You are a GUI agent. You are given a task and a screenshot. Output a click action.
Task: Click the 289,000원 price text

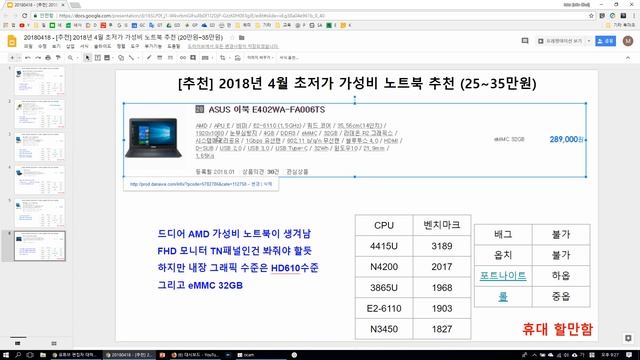pyautogui.click(x=566, y=139)
